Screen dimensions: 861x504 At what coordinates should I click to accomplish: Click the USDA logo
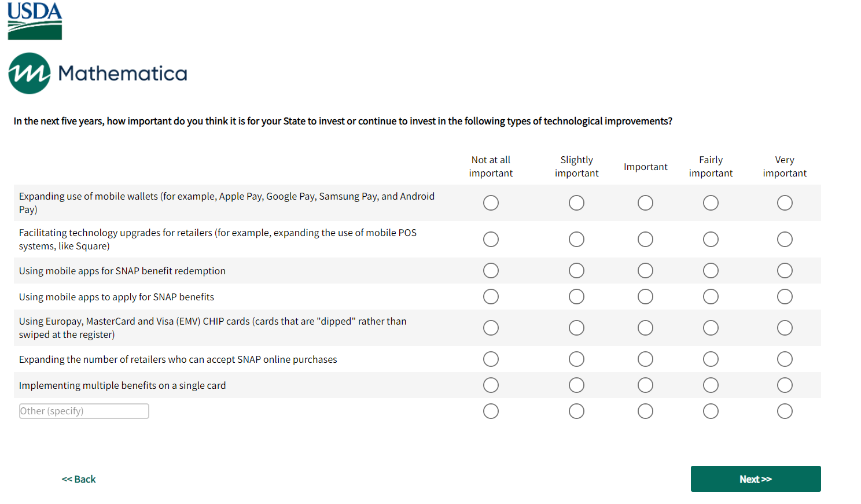point(35,21)
